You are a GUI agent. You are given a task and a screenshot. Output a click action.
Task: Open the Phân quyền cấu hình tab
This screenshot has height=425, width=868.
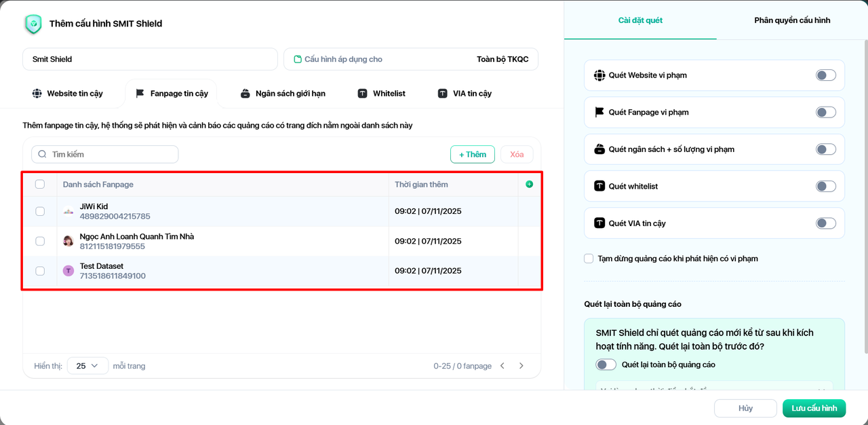click(x=792, y=20)
